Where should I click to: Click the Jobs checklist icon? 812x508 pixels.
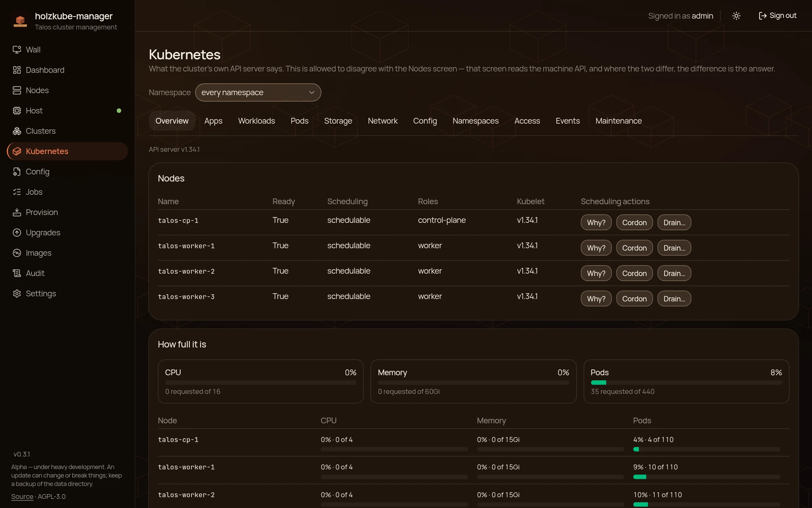coord(17,192)
